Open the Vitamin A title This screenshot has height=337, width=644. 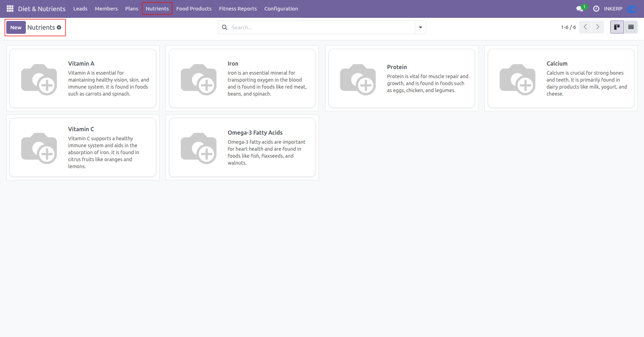pos(81,63)
